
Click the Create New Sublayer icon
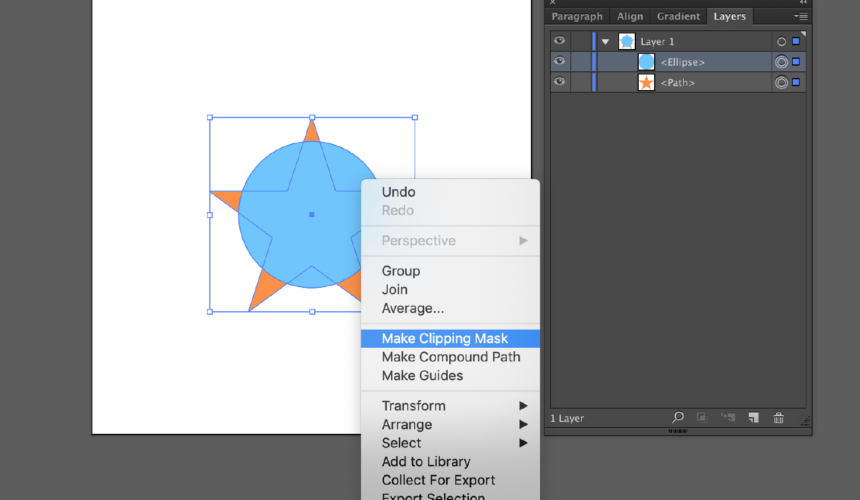pos(728,418)
